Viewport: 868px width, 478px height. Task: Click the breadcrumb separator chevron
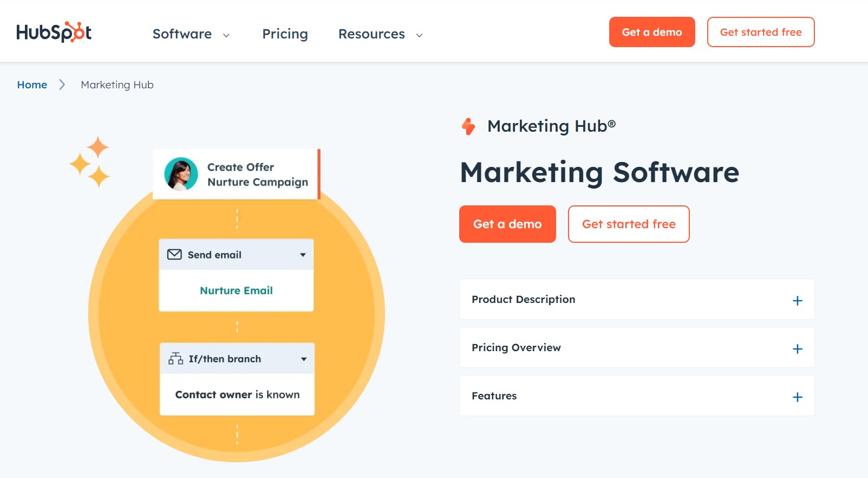(62, 85)
